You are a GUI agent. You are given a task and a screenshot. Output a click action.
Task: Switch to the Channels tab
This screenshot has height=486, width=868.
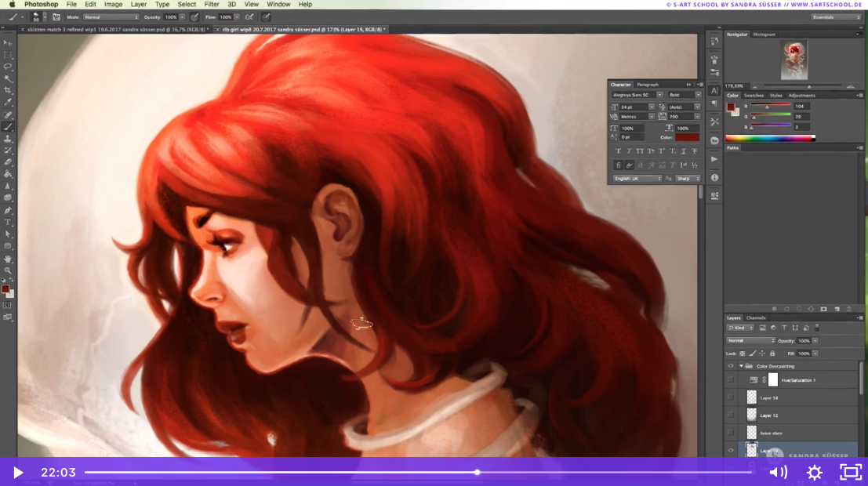756,317
